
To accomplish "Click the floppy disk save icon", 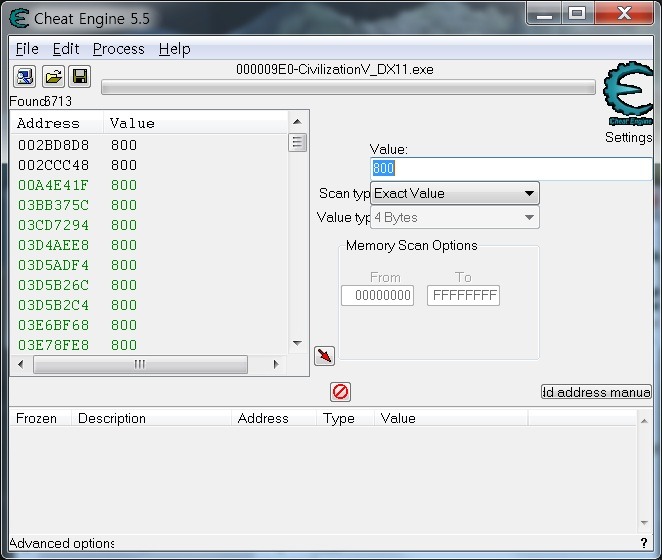I will pos(80,76).
